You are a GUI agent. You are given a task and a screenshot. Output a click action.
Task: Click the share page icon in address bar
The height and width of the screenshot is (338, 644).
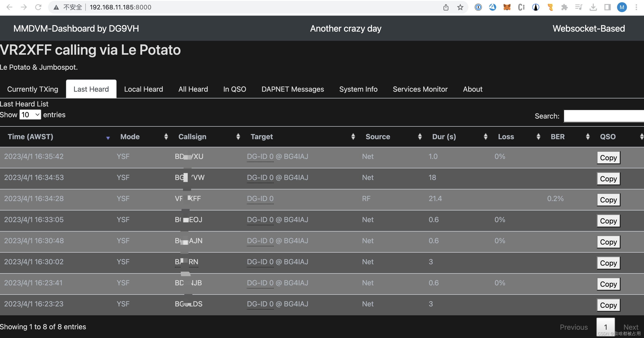click(x=446, y=7)
